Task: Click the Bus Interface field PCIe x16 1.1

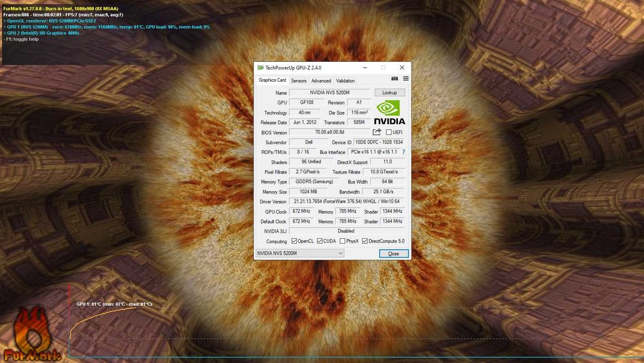Action: click(x=374, y=152)
